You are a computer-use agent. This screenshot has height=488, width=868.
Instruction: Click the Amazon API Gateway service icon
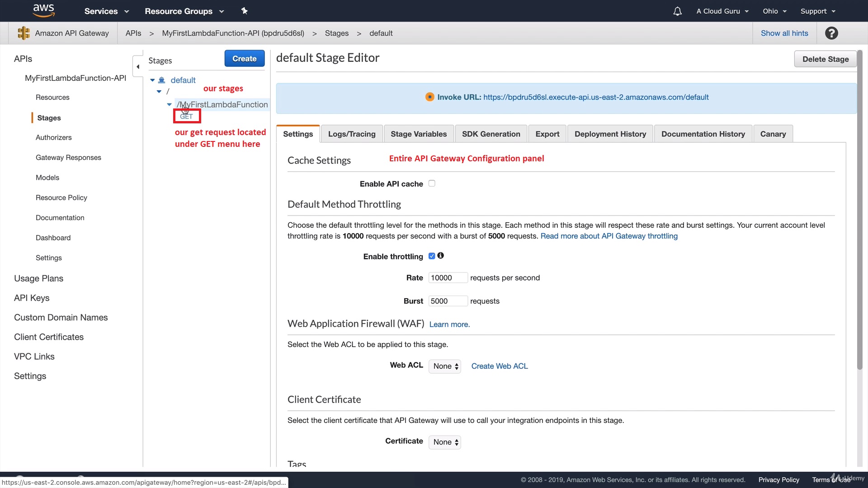24,33
